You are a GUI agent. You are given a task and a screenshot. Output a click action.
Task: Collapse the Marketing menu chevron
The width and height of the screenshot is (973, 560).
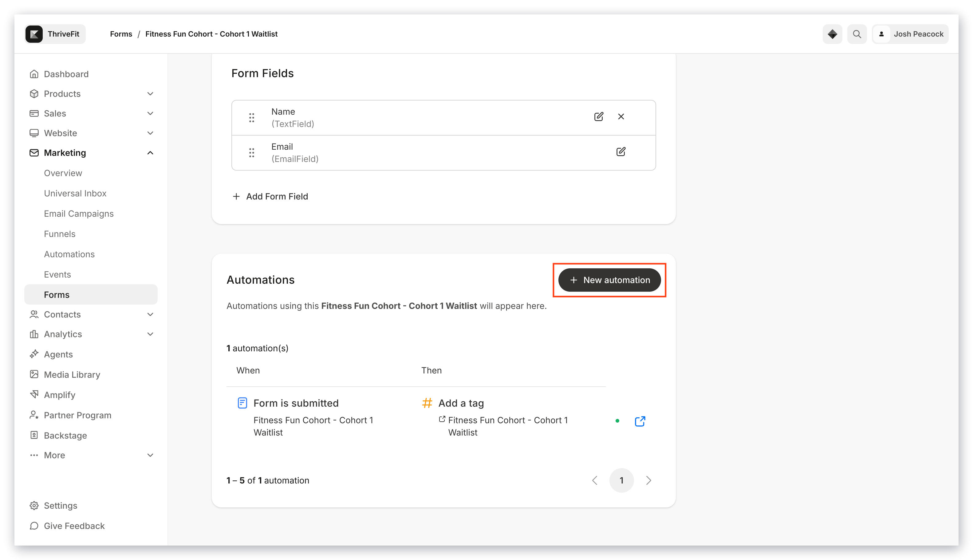point(150,153)
